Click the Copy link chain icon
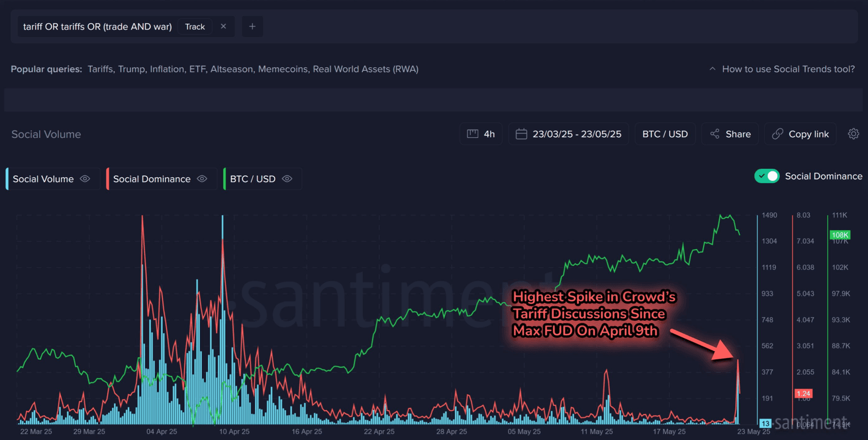This screenshot has width=868, height=440. (778, 134)
